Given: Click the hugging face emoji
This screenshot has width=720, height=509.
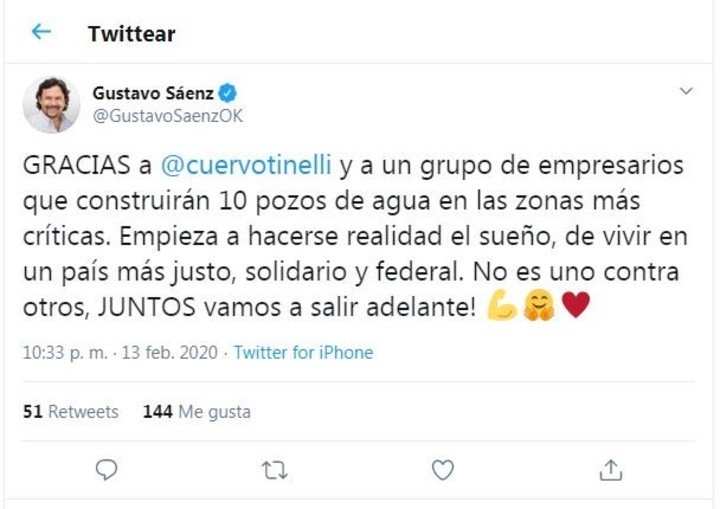Looking at the screenshot, I should pos(538,307).
